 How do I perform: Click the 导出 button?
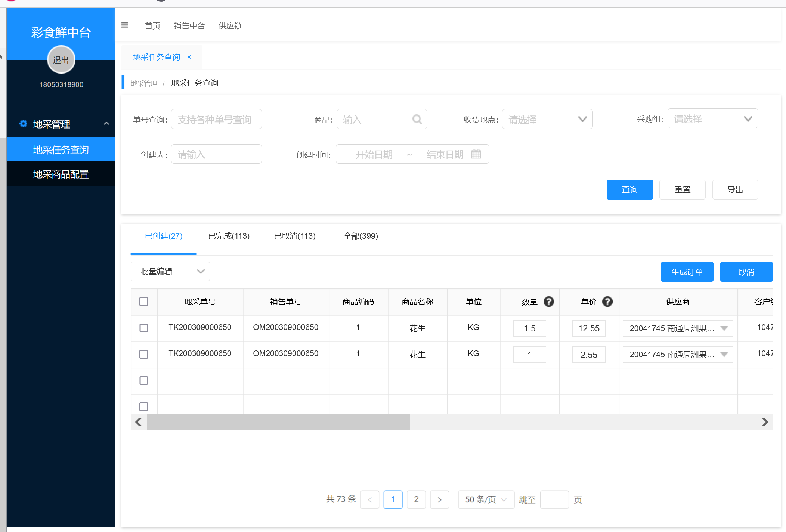tap(735, 189)
